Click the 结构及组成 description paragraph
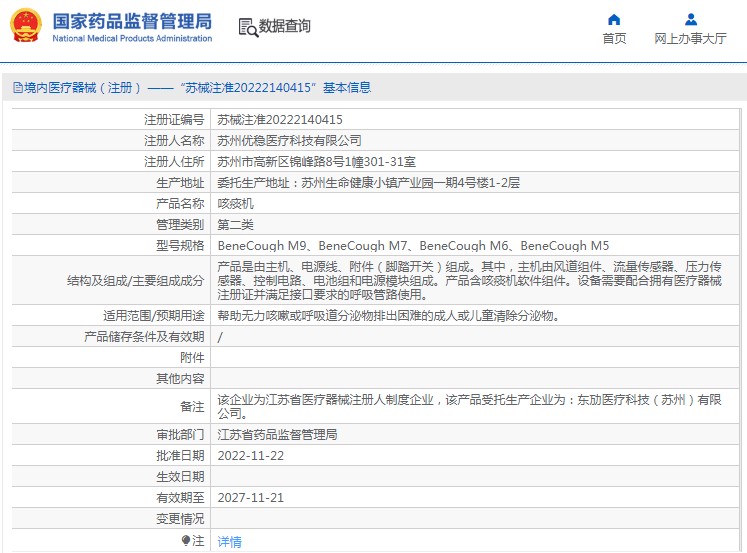 [x=469, y=281]
